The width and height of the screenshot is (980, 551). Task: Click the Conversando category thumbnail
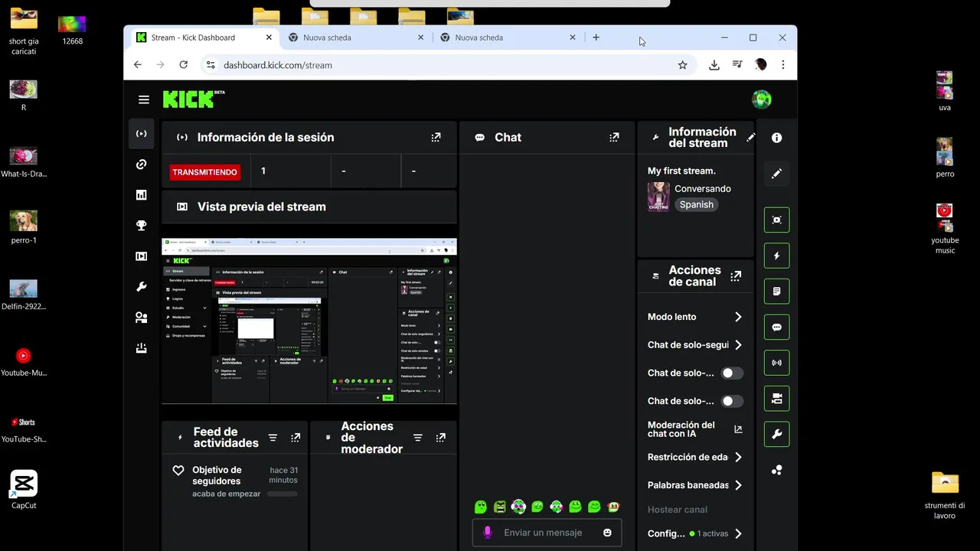(x=658, y=197)
